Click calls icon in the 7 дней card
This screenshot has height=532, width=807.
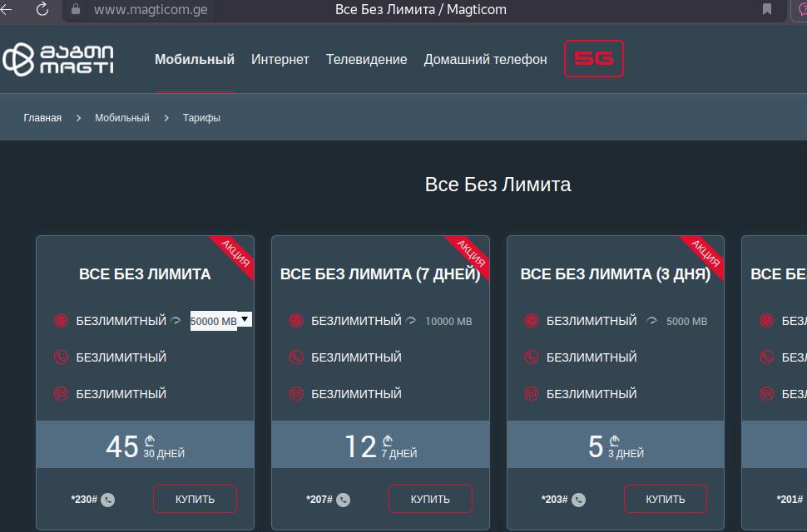pos(296,357)
